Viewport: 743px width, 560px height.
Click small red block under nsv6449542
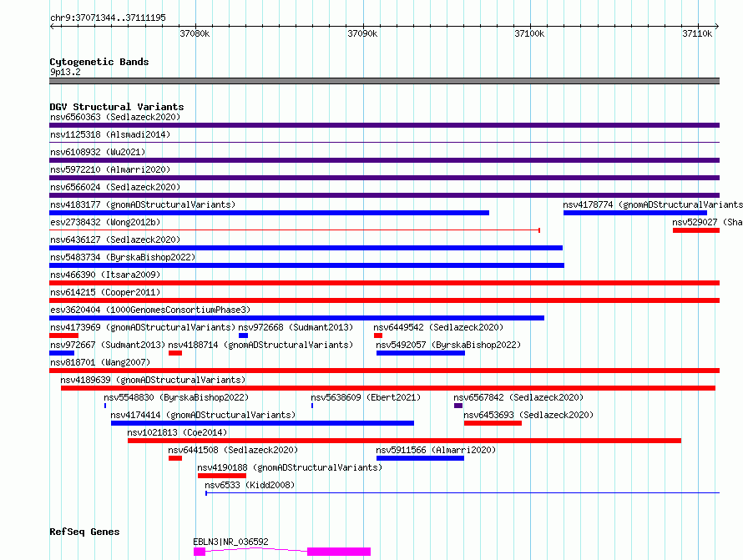(378, 335)
